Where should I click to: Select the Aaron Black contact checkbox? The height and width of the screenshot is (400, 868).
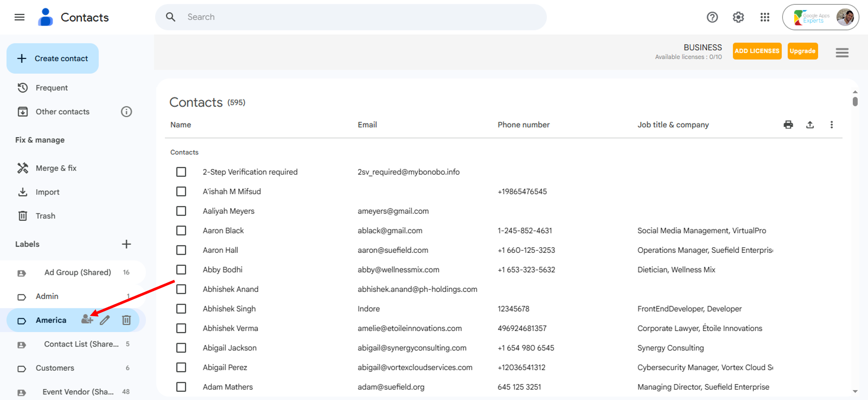pos(181,231)
